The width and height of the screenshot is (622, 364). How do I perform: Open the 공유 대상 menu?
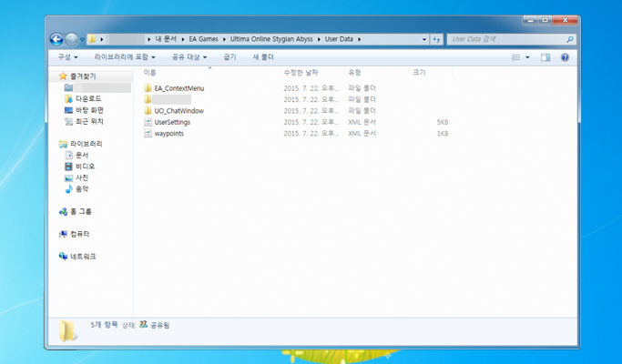189,57
